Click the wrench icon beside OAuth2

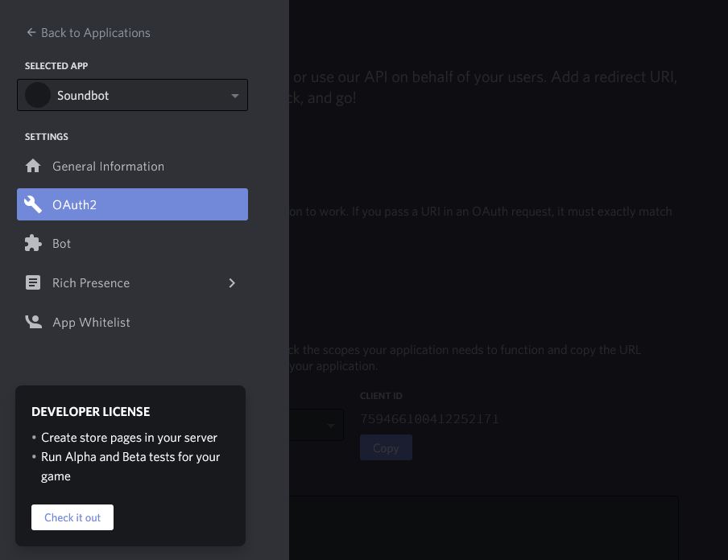(x=33, y=204)
